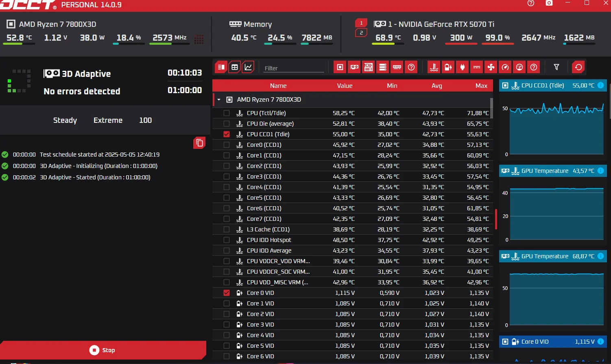The height and width of the screenshot is (364, 611).
Task: Click the per-core grid icon beside CPU MHz
Action: pyautogui.click(x=199, y=39)
